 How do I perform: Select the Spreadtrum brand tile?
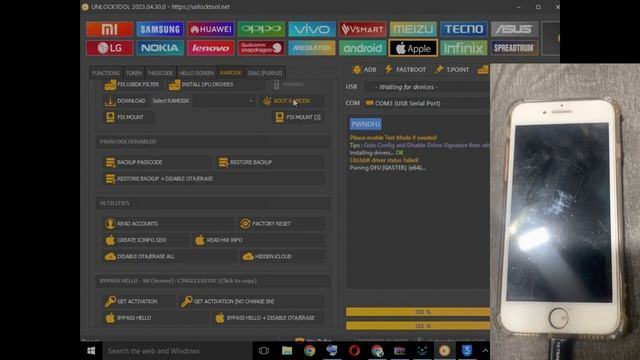click(514, 48)
